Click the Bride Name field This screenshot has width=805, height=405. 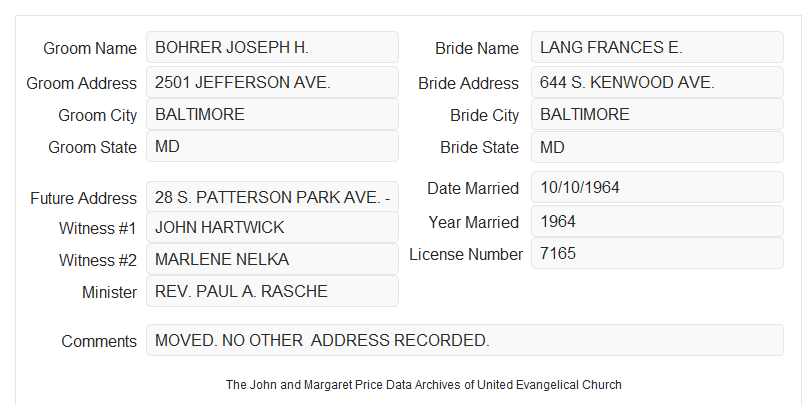pos(657,47)
